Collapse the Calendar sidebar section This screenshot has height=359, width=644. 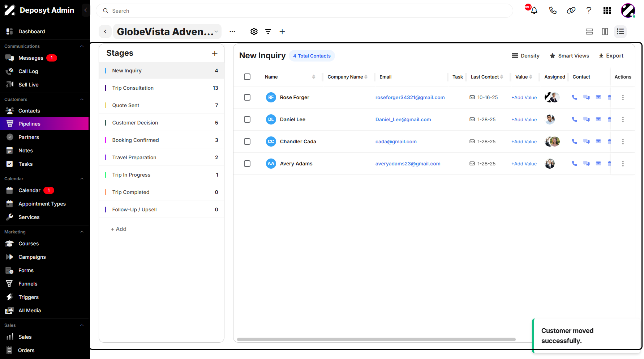pyautogui.click(x=82, y=179)
